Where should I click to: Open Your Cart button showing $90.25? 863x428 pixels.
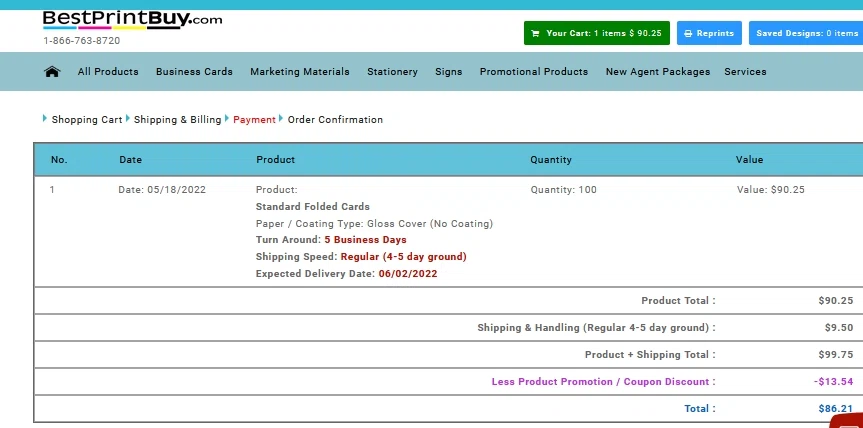[597, 33]
